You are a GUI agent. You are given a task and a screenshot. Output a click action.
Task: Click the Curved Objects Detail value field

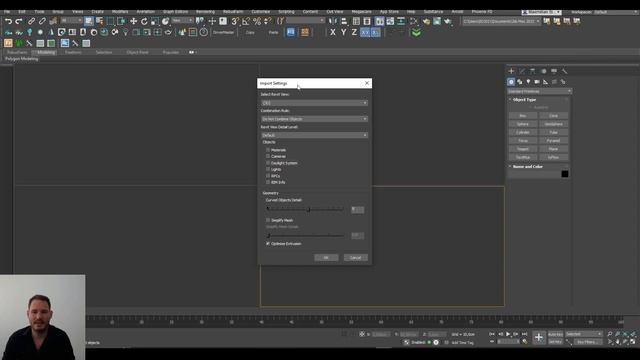pyautogui.click(x=358, y=209)
